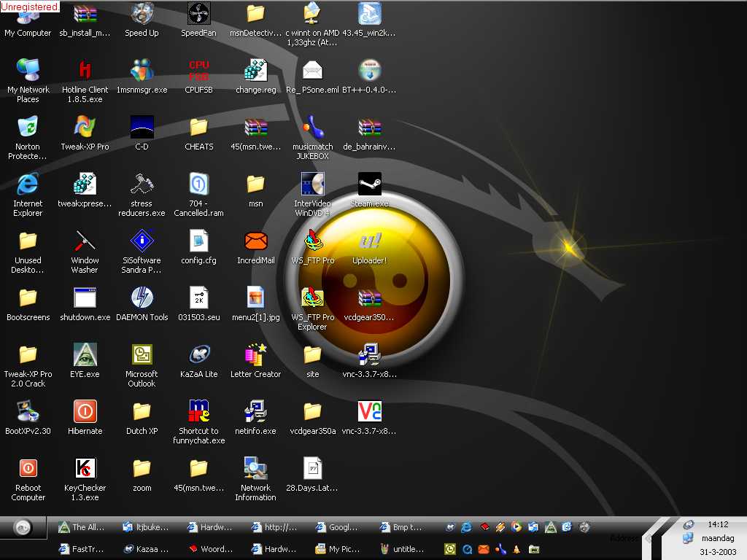
Task: Launch the Internet Explorer desktop shortcut
Action: click(x=28, y=184)
